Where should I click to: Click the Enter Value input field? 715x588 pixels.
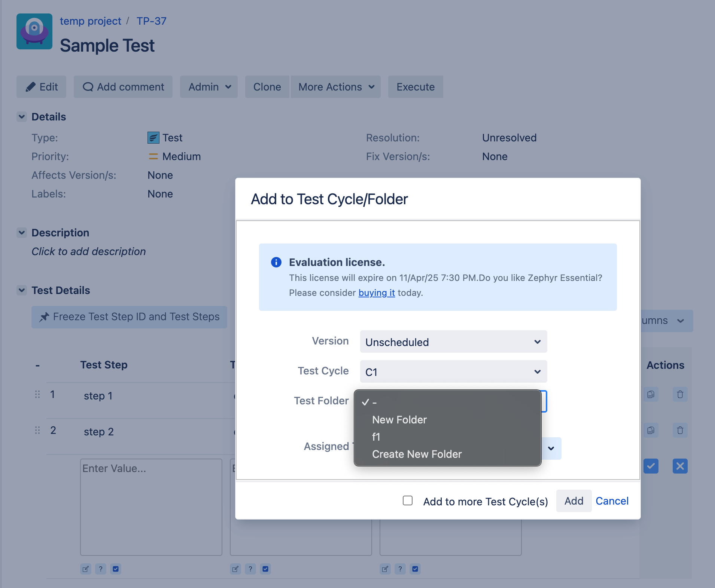point(150,507)
